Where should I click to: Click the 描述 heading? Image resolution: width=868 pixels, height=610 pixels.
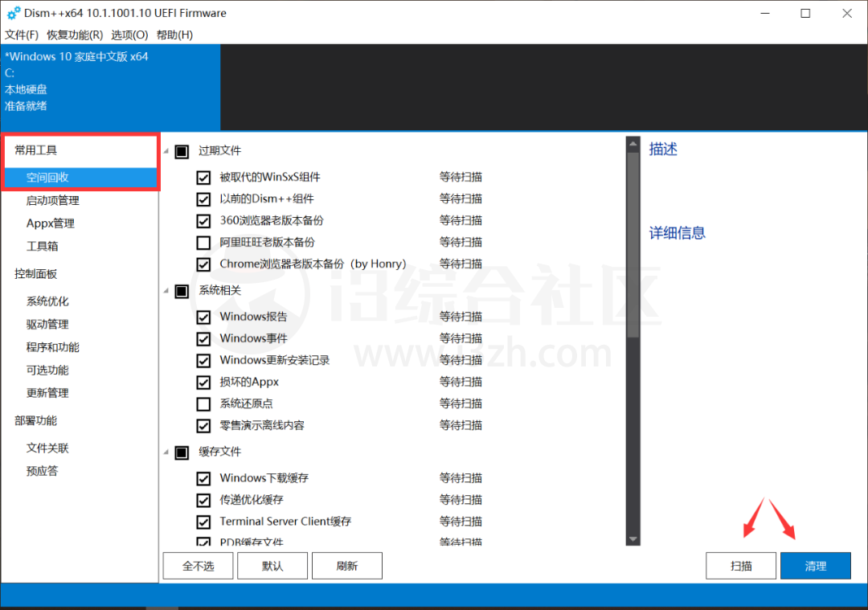click(663, 149)
